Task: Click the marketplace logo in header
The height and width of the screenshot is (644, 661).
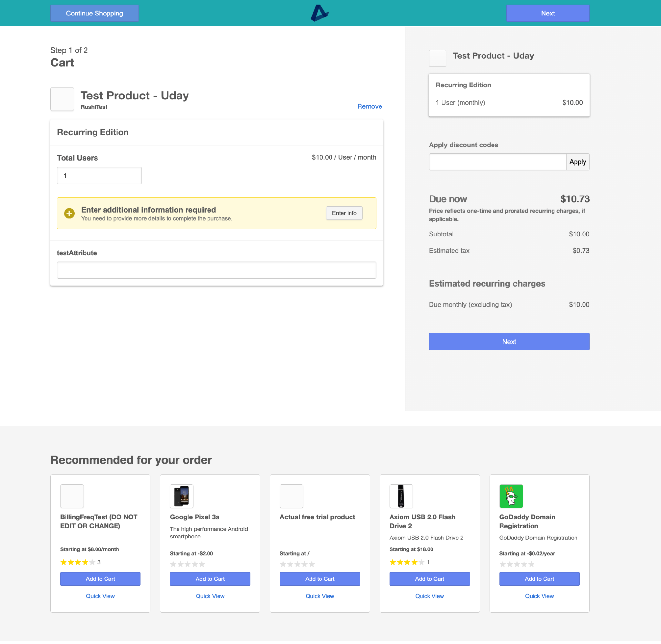Action: [319, 13]
